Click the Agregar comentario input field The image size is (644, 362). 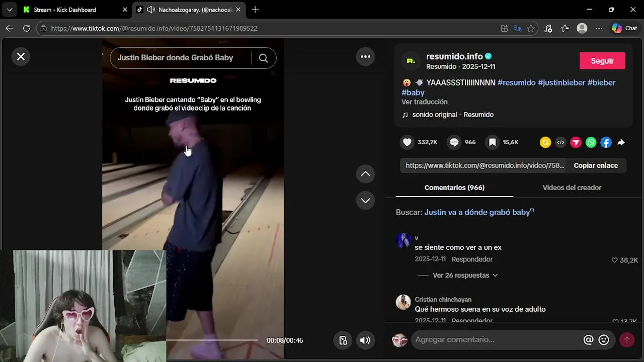pos(496,340)
